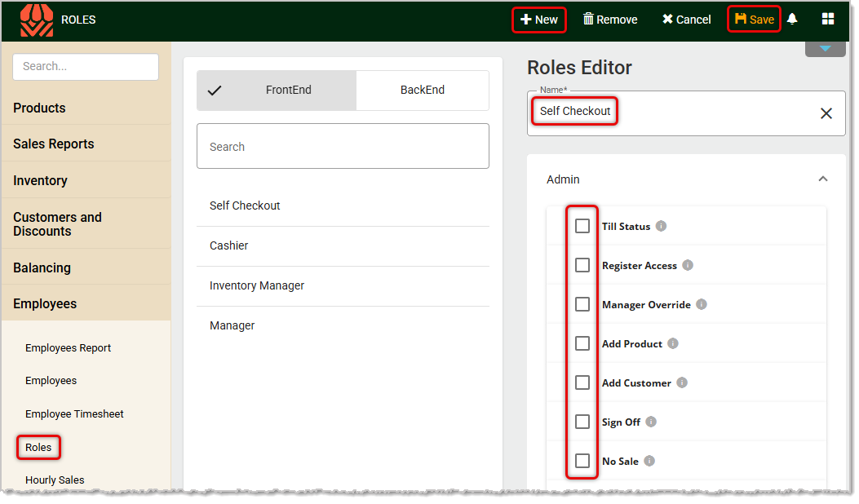Viewport: 859px width, 504px height.
Task: Focus the roles list Search field
Action: [343, 146]
